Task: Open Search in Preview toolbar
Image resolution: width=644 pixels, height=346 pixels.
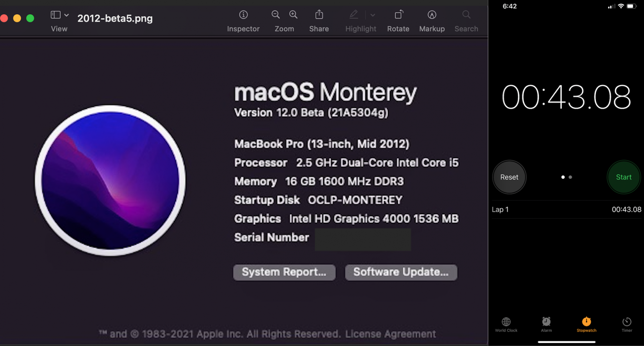Action: pyautogui.click(x=466, y=15)
